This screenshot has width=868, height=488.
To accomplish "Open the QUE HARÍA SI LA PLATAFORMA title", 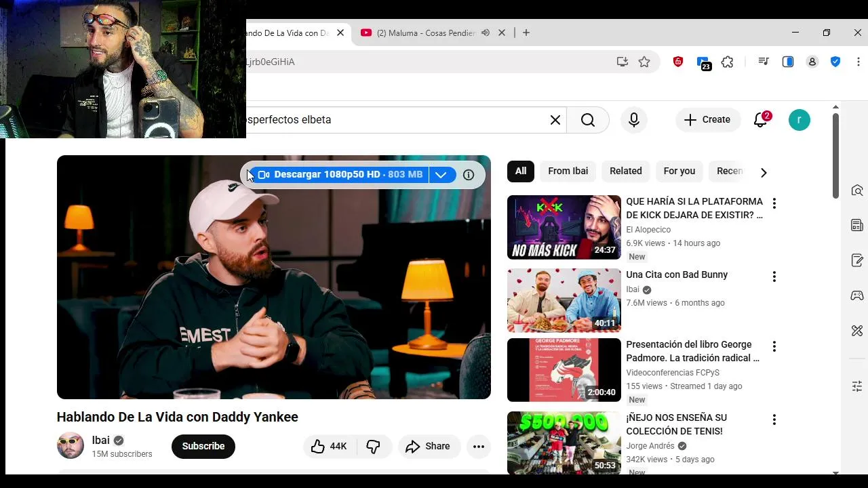I will (694, 208).
